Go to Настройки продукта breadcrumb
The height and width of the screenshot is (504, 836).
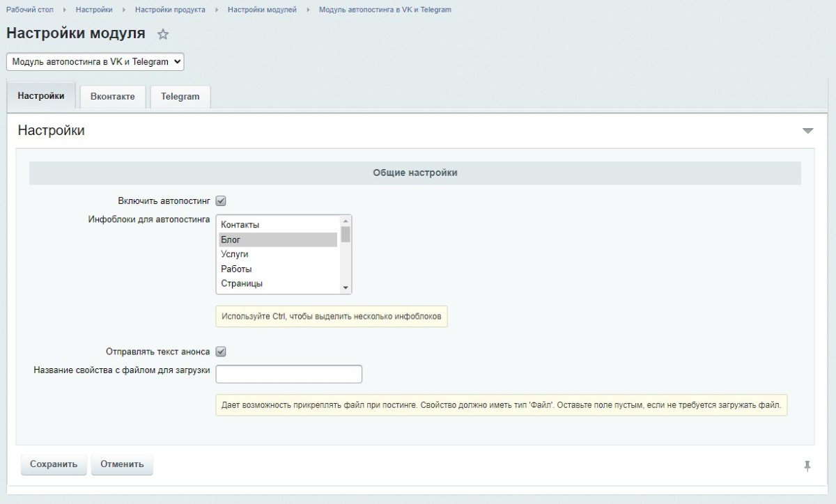(170, 10)
